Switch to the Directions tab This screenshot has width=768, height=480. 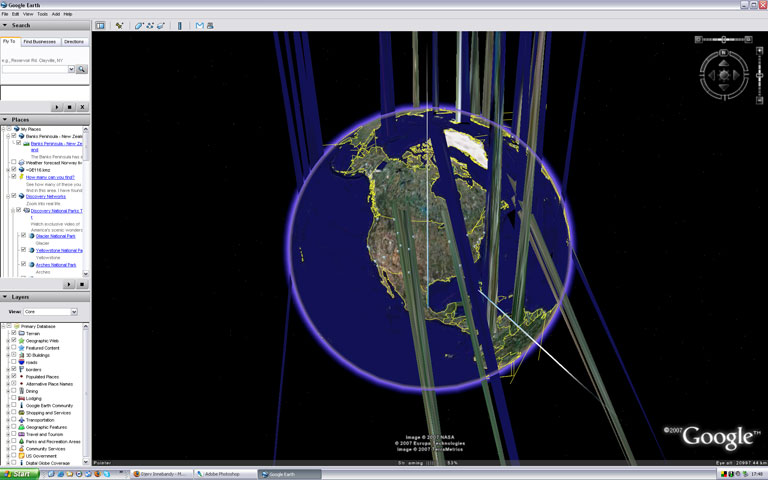pyautogui.click(x=74, y=42)
